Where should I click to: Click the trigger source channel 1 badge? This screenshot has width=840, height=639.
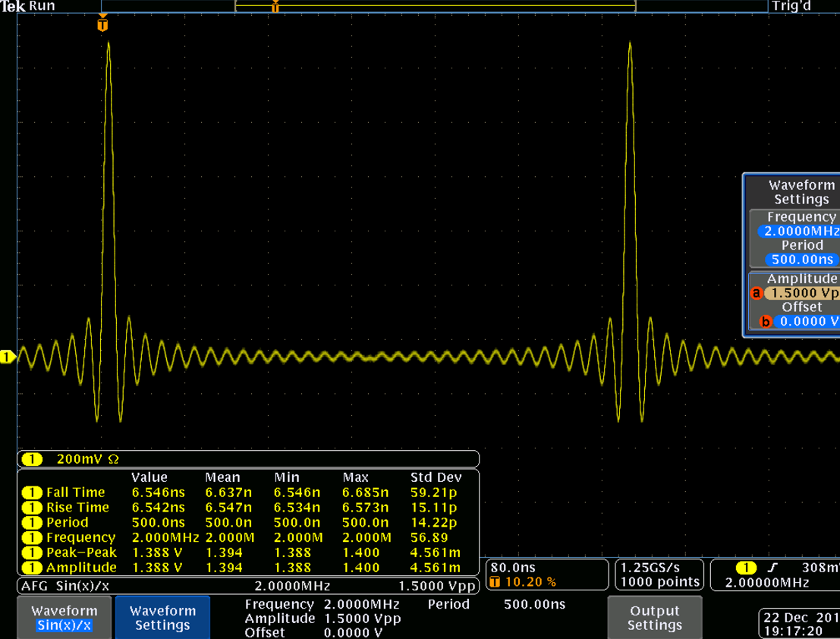coord(746,568)
